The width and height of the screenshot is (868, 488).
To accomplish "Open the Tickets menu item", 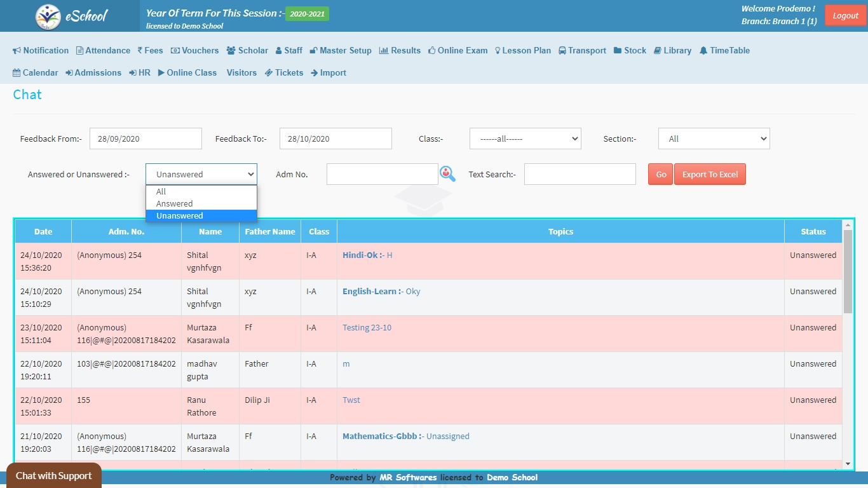I will point(284,73).
